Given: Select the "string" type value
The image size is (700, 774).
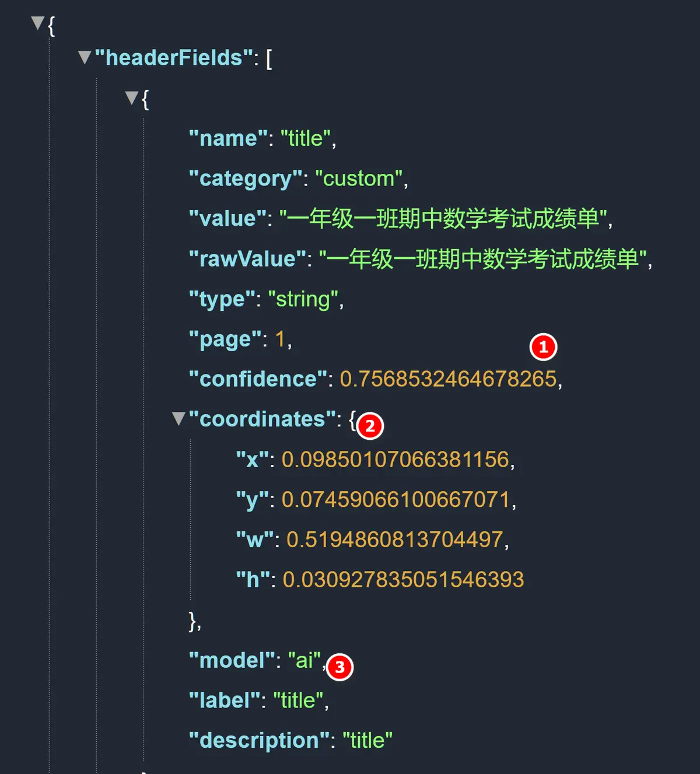Looking at the screenshot, I should click(303, 299).
